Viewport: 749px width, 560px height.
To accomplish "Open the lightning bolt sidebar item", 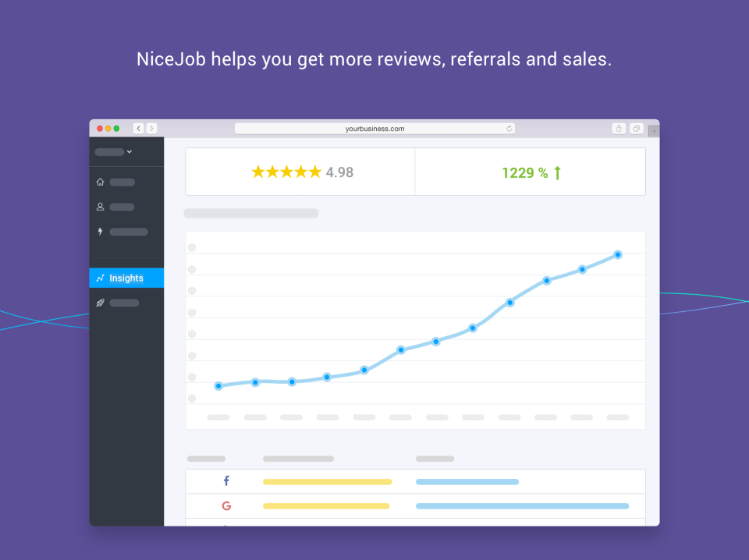I will [x=101, y=232].
